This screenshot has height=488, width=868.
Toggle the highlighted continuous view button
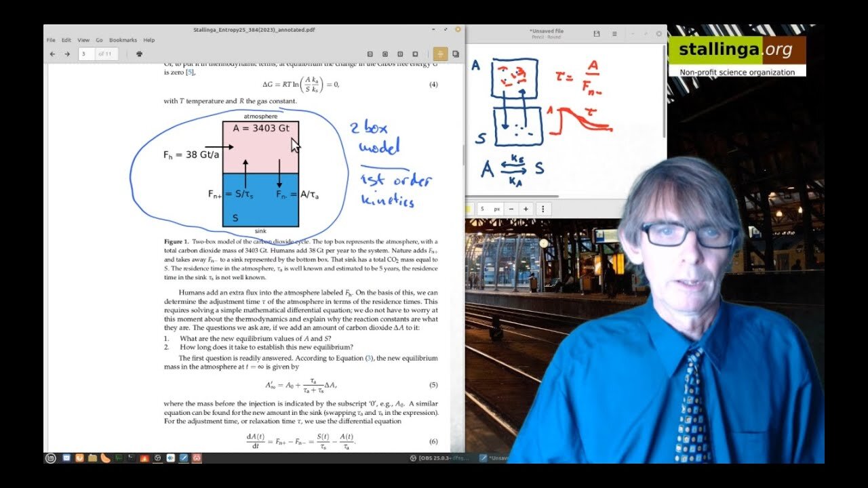click(x=440, y=54)
